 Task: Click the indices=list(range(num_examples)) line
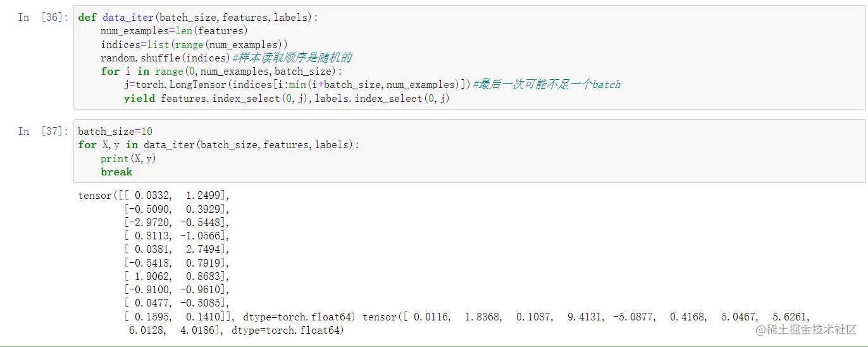point(194,44)
